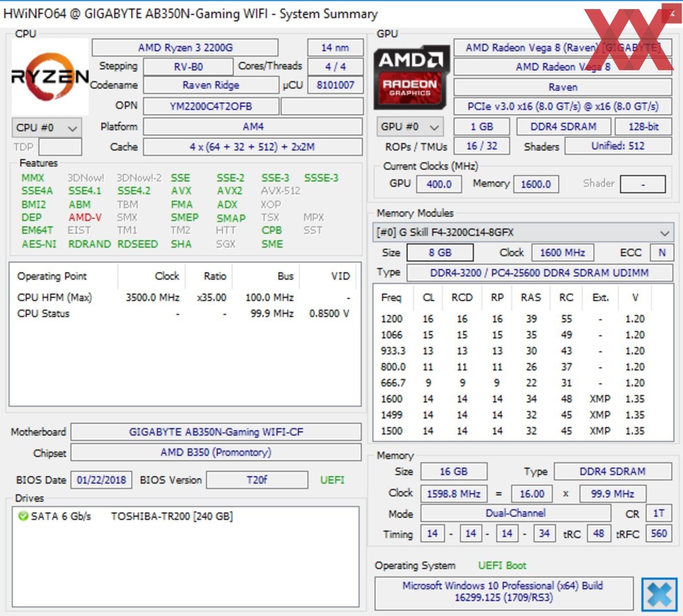Click the AMD Radeon Vega 8 (Raven) [GIGABYTE] field

click(562, 48)
